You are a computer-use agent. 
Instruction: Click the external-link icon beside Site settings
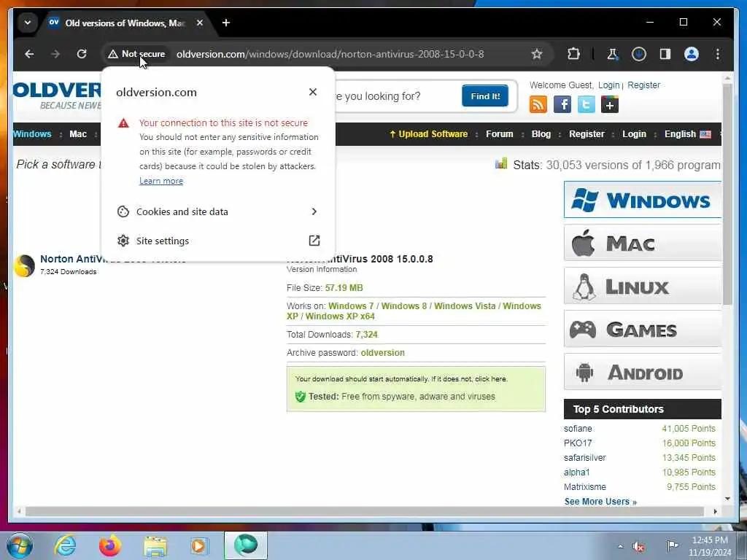pos(314,241)
